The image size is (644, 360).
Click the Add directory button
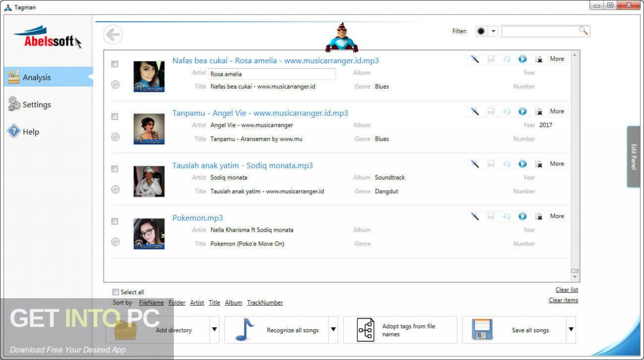pyautogui.click(x=157, y=330)
